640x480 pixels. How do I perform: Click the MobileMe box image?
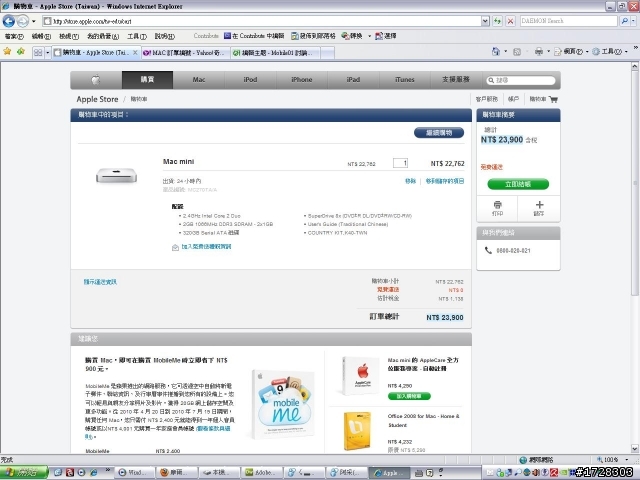[284, 404]
